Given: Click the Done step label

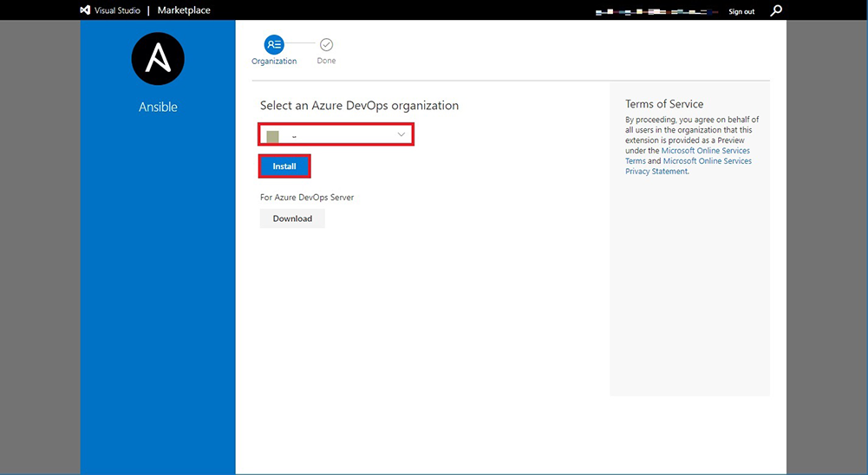Looking at the screenshot, I should [x=326, y=61].
